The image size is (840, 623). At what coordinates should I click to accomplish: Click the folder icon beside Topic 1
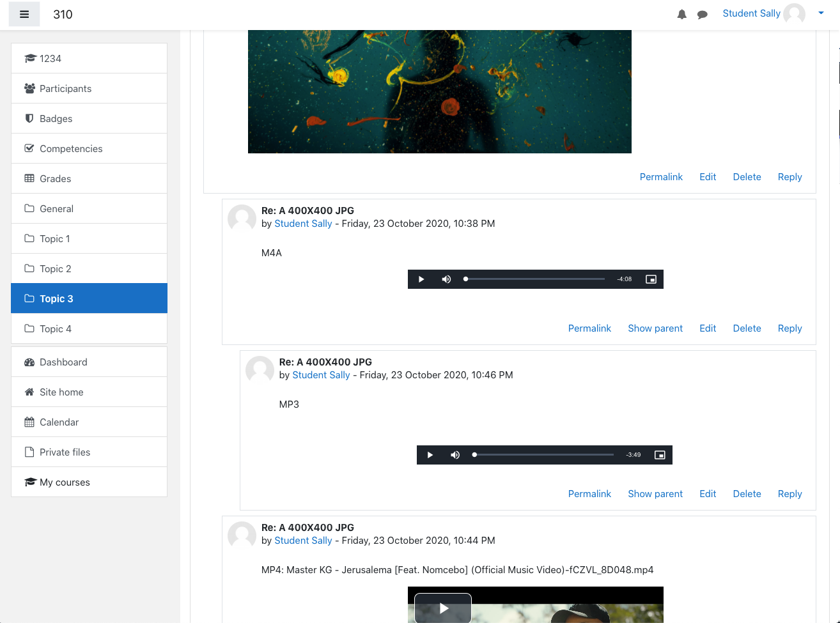click(x=29, y=238)
